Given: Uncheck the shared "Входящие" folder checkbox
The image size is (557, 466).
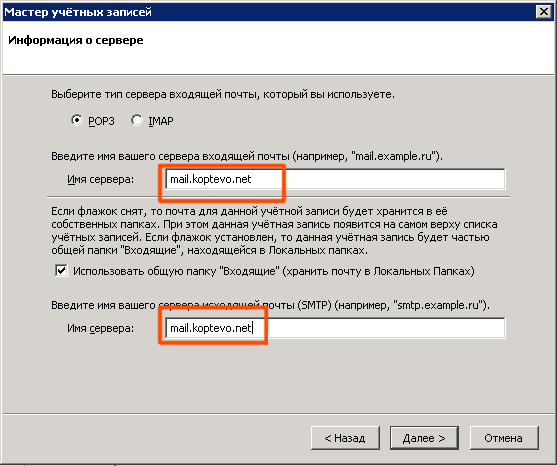Looking at the screenshot, I should 61,271.
